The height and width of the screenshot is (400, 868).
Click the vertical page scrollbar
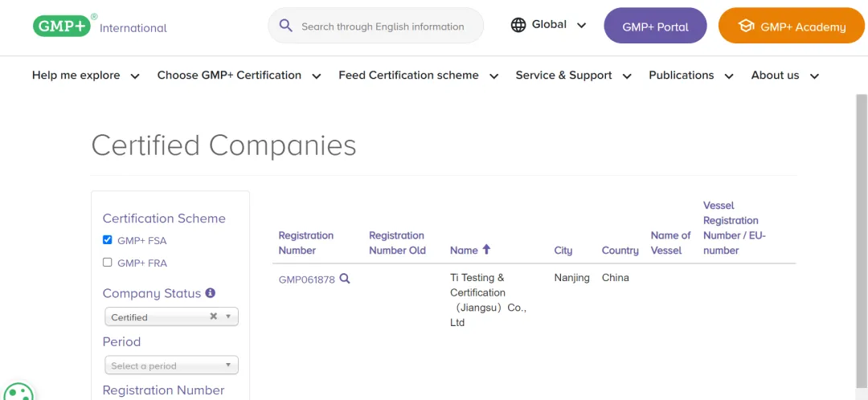click(x=862, y=241)
